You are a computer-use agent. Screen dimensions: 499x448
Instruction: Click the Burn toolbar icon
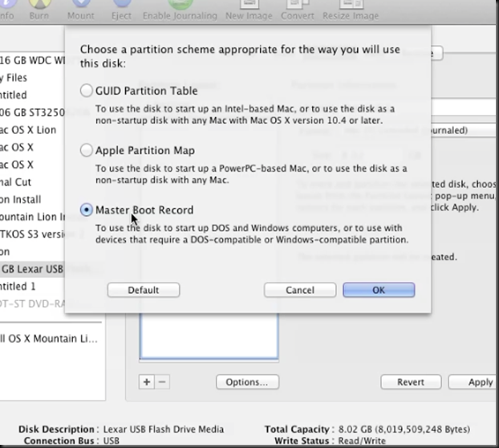(39, 10)
